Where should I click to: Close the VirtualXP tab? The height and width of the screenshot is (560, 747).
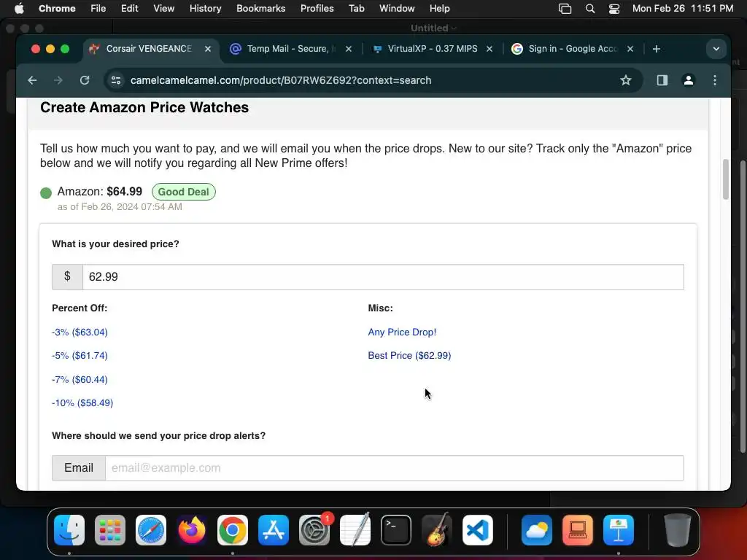[489, 49]
